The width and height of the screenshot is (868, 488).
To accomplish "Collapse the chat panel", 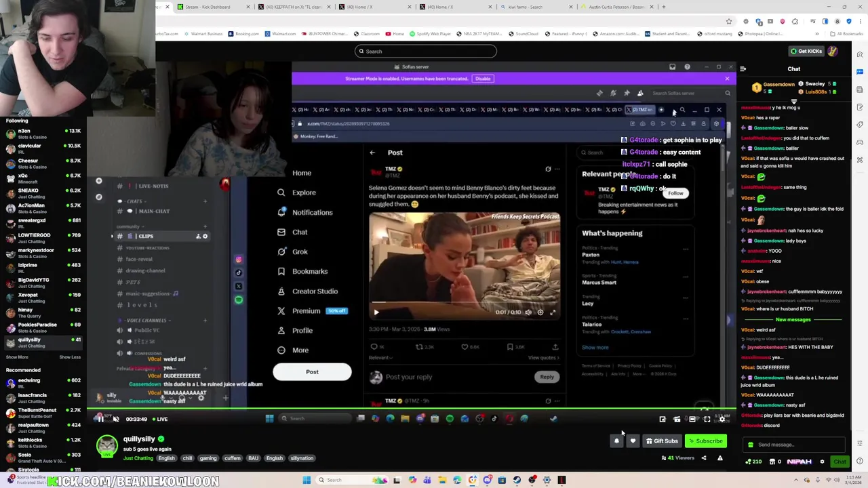I will coord(743,68).
